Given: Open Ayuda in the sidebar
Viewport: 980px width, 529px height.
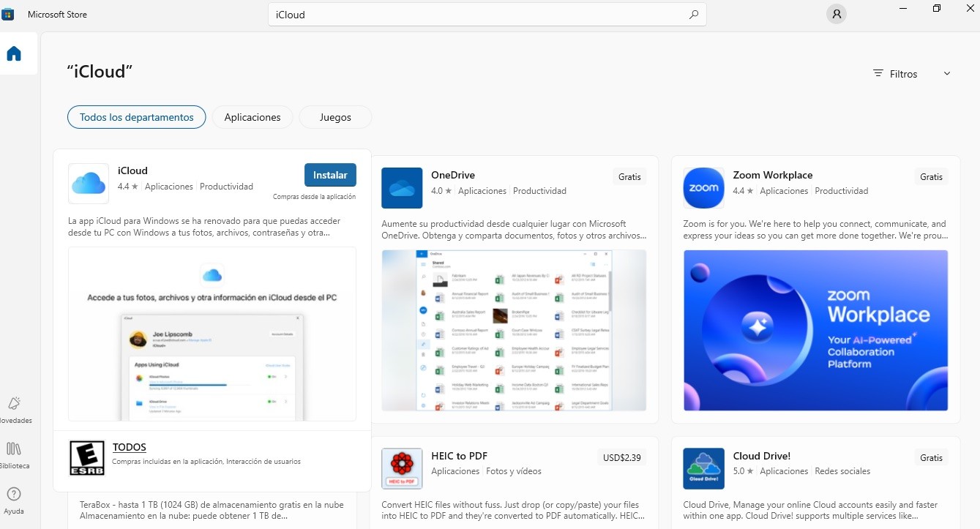Looking at the screenshot, I should click(14, 500).
